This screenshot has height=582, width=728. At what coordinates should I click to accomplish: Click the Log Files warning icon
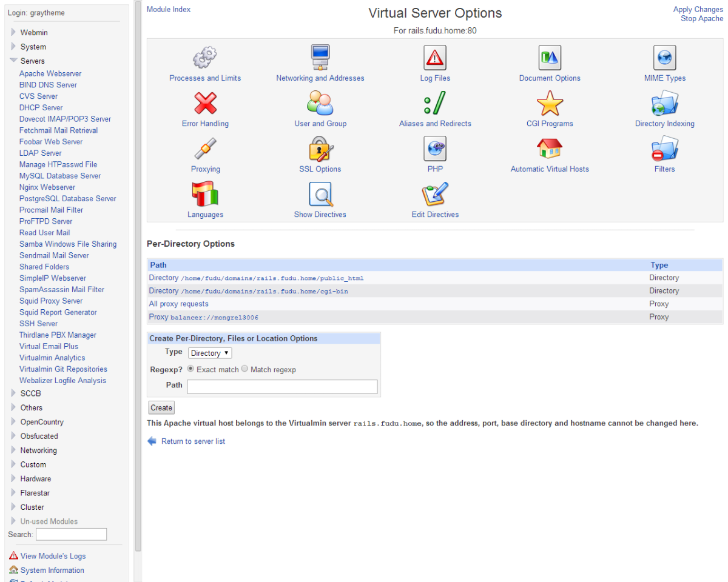[x=434, y=58]
